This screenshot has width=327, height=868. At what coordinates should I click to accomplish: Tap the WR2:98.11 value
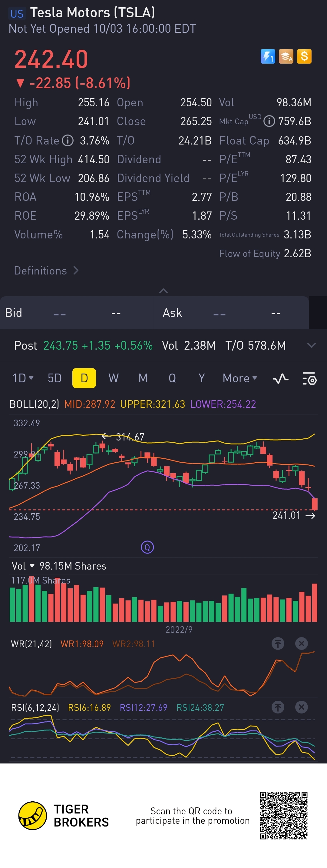coord(134,644)
